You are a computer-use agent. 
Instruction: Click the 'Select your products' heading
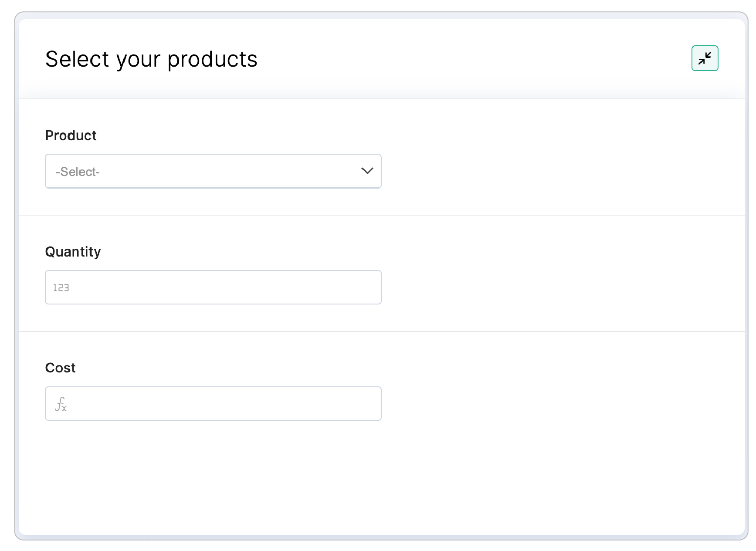[x=151, y=59]
